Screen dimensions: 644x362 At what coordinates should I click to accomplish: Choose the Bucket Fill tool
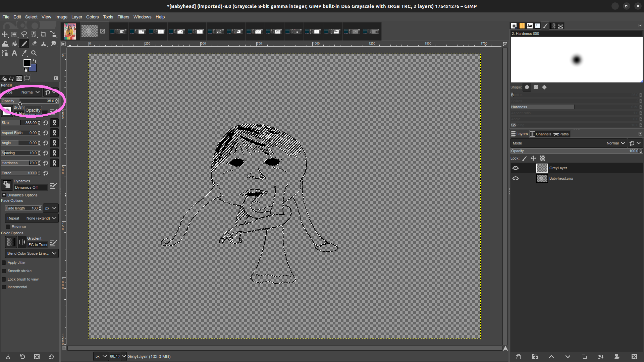coord(14,44)
